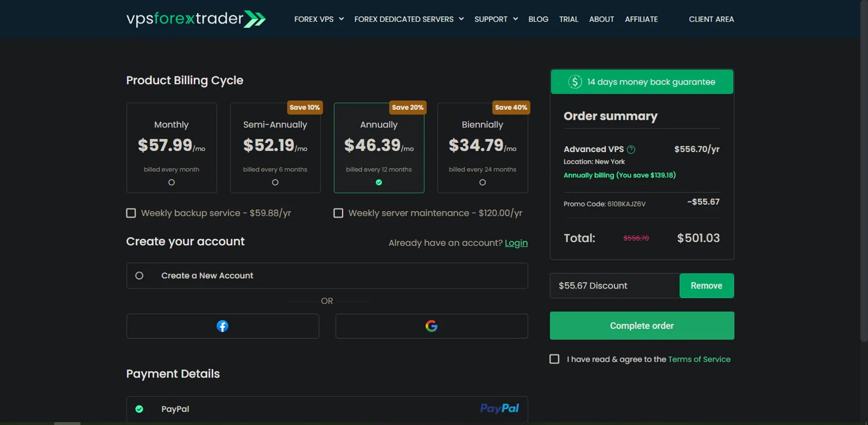Expand FOREX DEDICATED SERVERS dropdown menu

click(x=409, y=19)
